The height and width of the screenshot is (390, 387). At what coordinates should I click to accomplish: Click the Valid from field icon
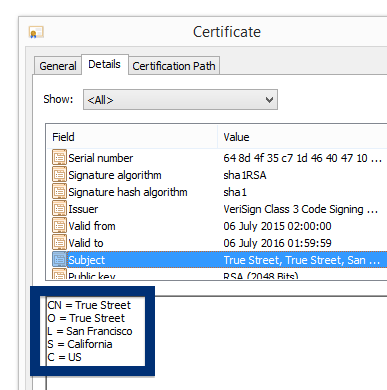(59, 226)
